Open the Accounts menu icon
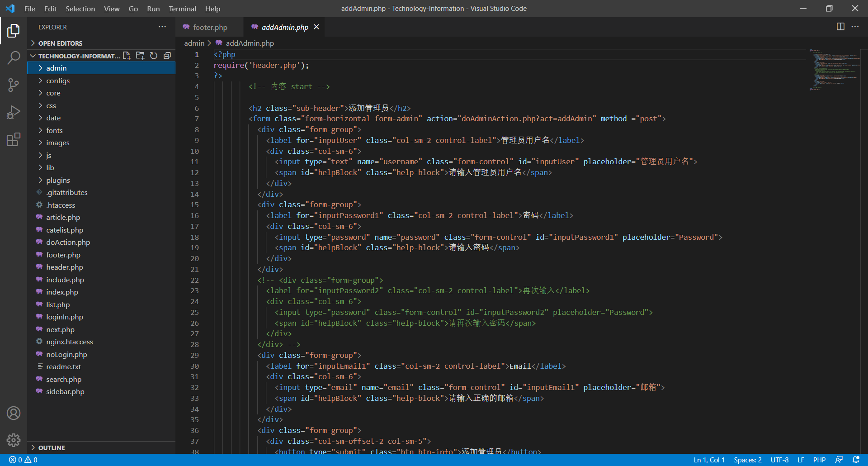 pyautogui.click(x=14, y=413)
